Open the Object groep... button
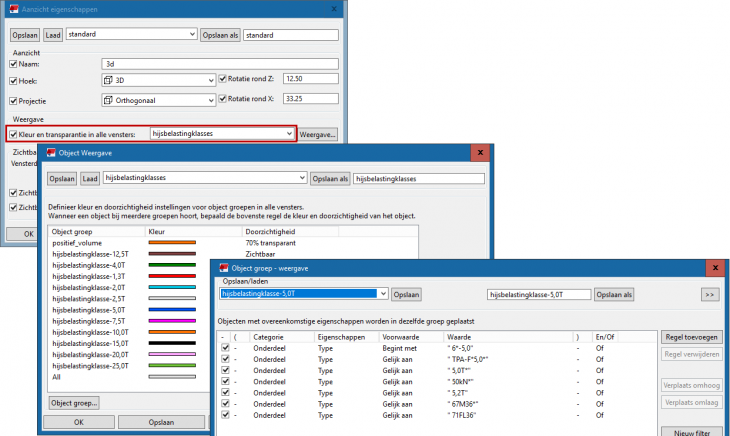Viewport: 730px width, 436px height. click(73, 402)
